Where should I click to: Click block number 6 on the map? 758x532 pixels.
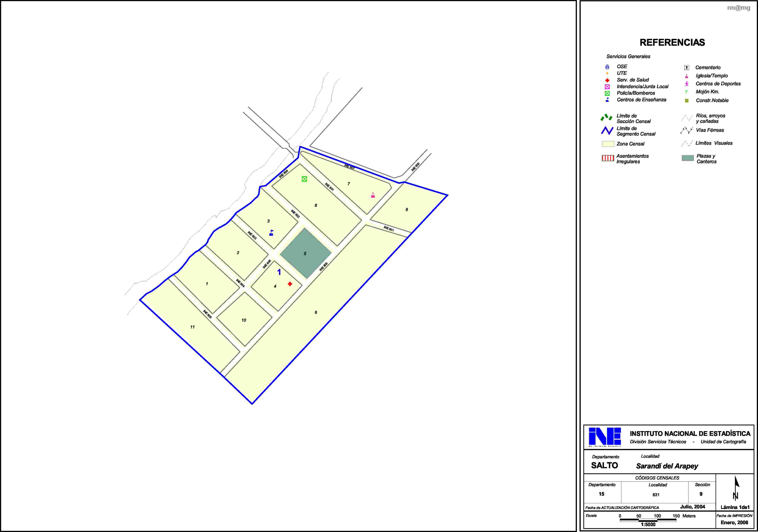click(x=316, y=205)
